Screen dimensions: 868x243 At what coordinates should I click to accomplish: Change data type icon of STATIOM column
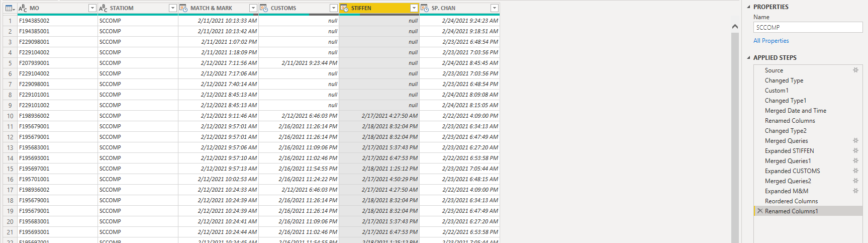click(x=103, y=8)
